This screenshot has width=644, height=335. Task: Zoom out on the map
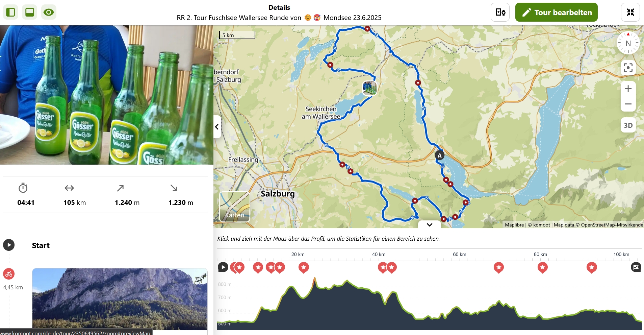coord(628,104)
